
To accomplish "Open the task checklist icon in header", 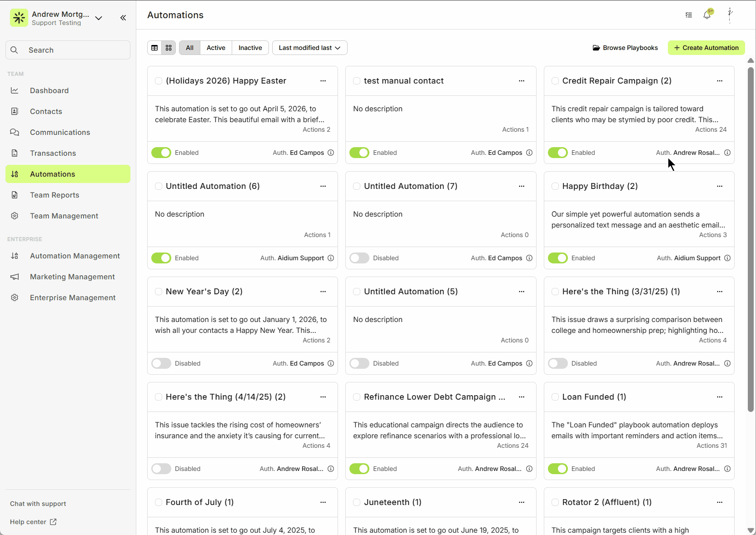I will coord(689,15).
